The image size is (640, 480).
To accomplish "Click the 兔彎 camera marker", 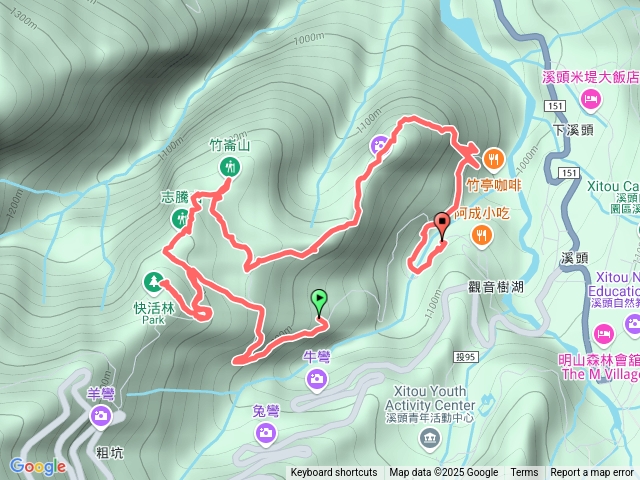I will (266, 433).
